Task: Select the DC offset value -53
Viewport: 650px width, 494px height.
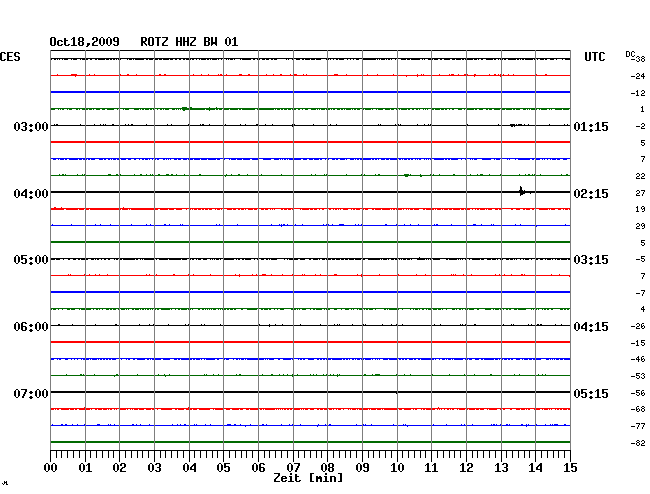Action: (x=638, y=376)
